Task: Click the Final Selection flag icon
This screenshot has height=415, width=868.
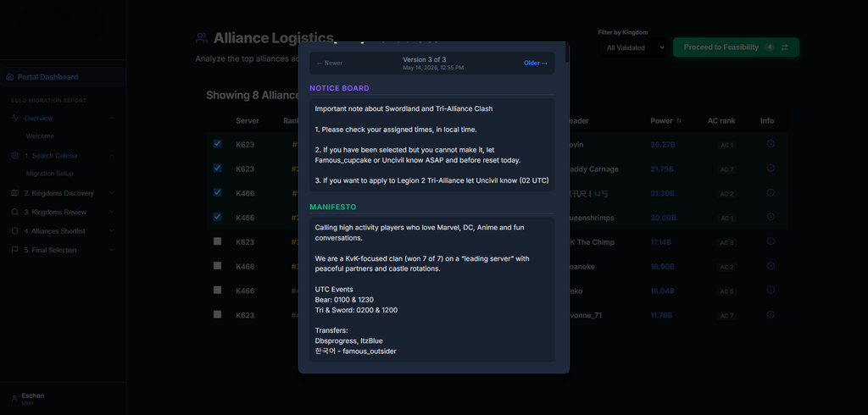Action: [15, 250]
